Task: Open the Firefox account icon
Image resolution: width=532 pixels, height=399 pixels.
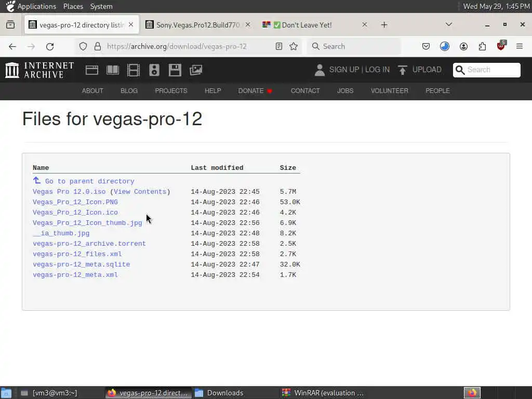Action: 463,46
